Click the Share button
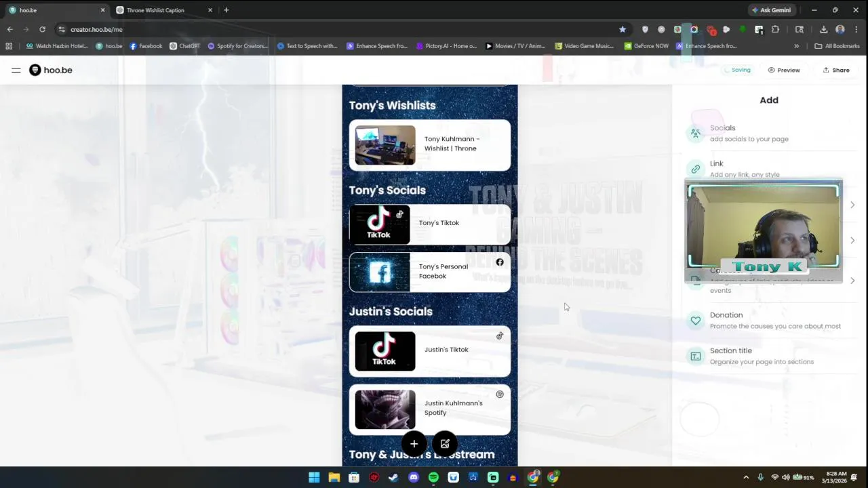 pyautogui.click(x=836, y=70)
